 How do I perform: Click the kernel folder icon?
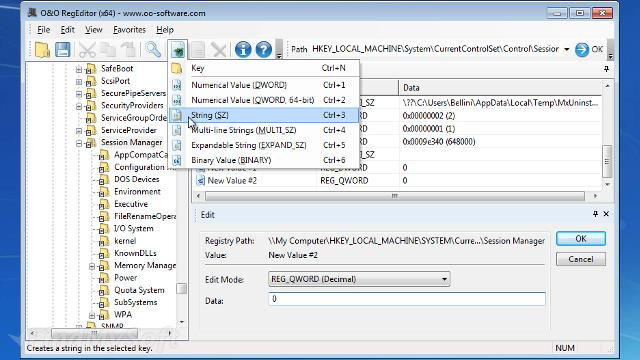point(104,241)
